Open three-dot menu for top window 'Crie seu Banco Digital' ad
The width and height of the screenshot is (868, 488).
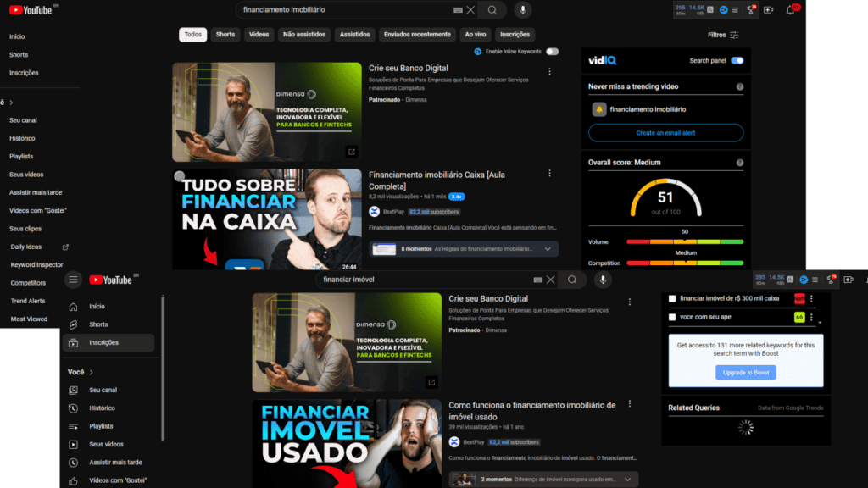pyautogui.click(x=549, y=71)
